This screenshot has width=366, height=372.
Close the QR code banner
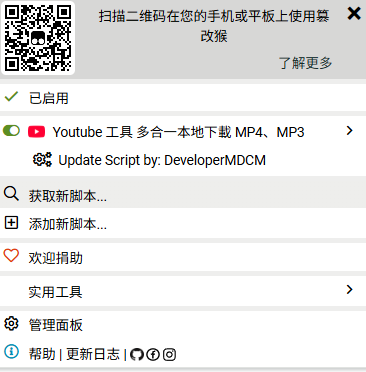(x=354, y=13)
